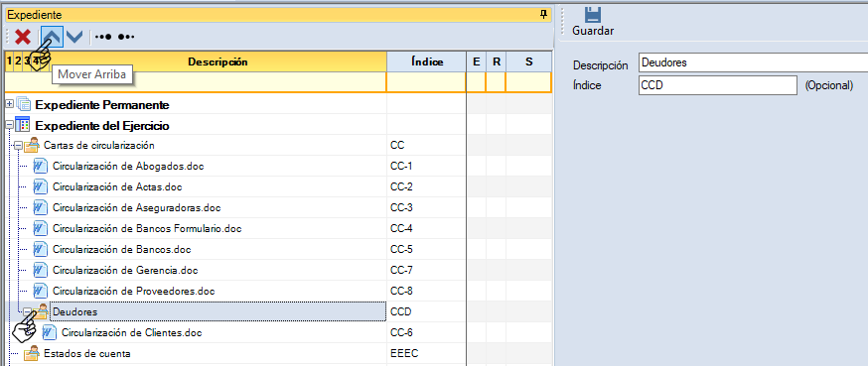Click the Guardar button label
The height and width of the screenshot is (366, 868).
(593, 31)
